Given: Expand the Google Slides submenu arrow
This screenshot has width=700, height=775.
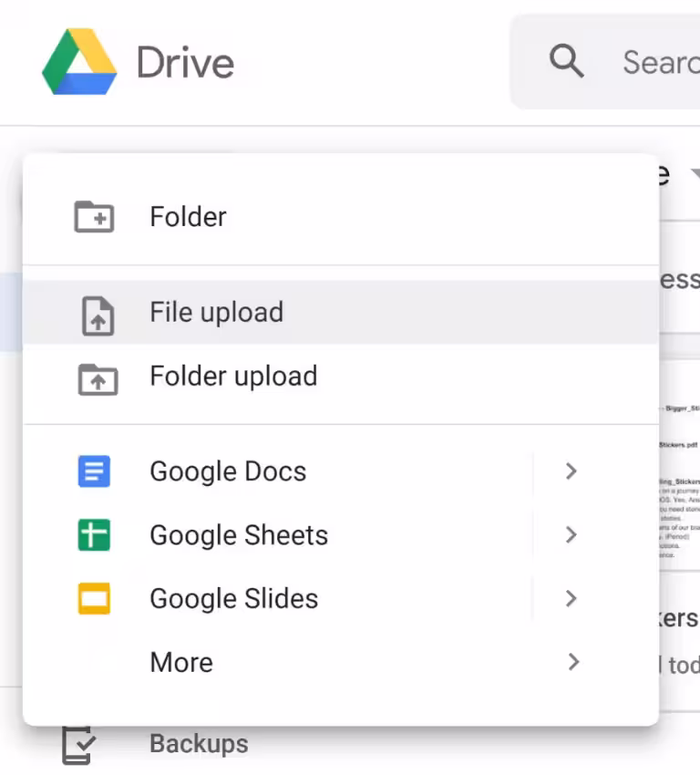Looking at the screenshot, I should 571,599.
